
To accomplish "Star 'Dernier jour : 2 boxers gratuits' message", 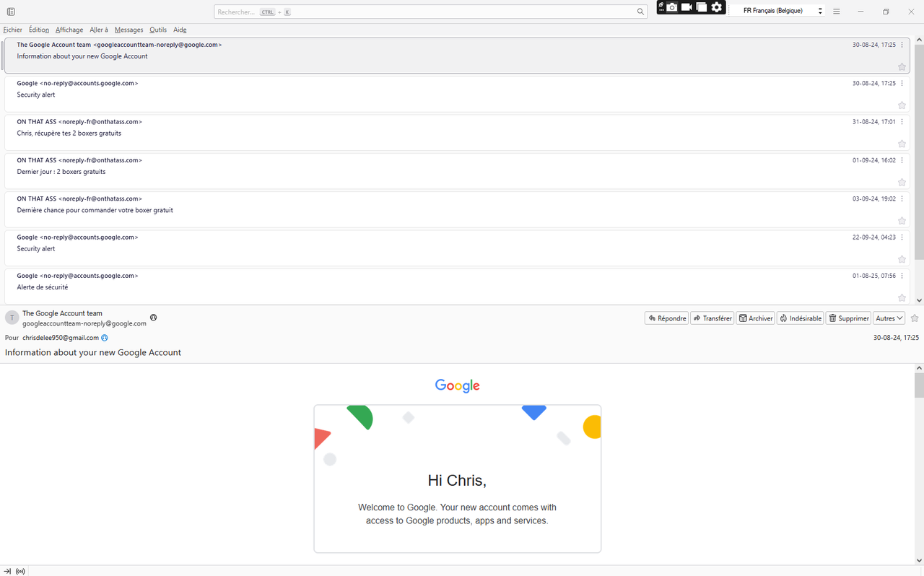I will 902,182.
